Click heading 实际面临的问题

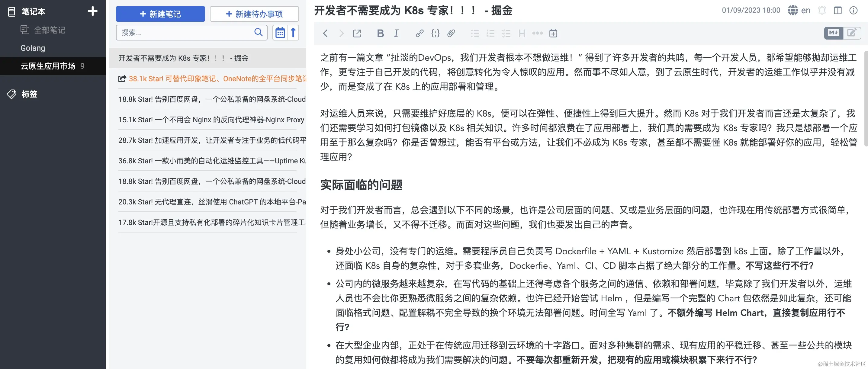(361, 185)
